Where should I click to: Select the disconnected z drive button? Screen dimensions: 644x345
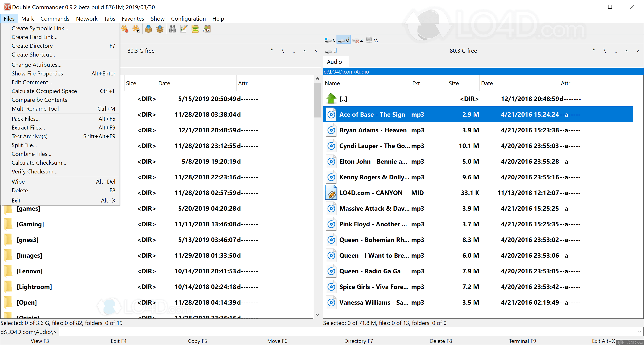pyautogui.click(x=358, y=40)
